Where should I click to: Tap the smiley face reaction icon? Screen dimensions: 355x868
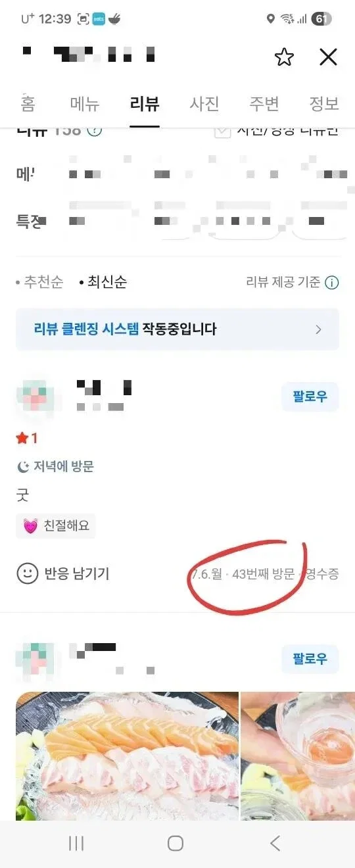27,573
